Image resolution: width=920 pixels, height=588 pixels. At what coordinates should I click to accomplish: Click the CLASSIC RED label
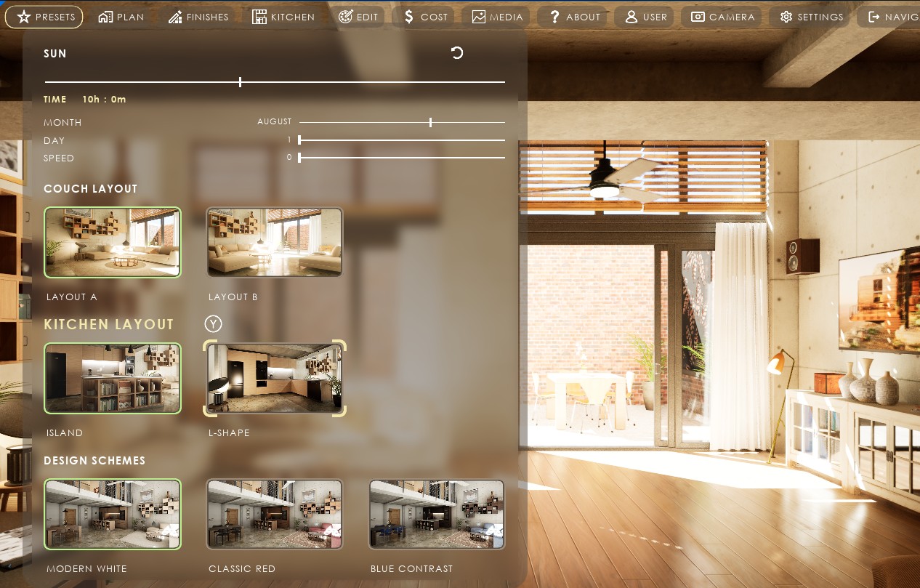pyautogui.click(x=242, y=569)
